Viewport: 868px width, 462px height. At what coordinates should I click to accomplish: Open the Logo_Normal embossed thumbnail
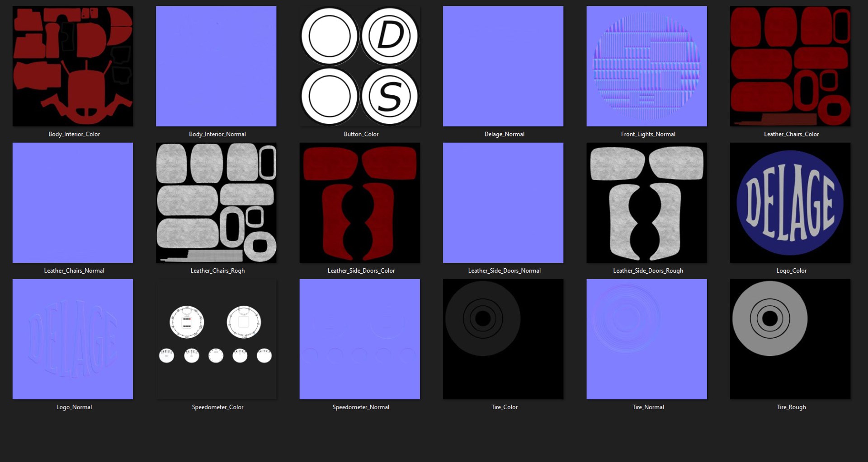tap(73, 339)
